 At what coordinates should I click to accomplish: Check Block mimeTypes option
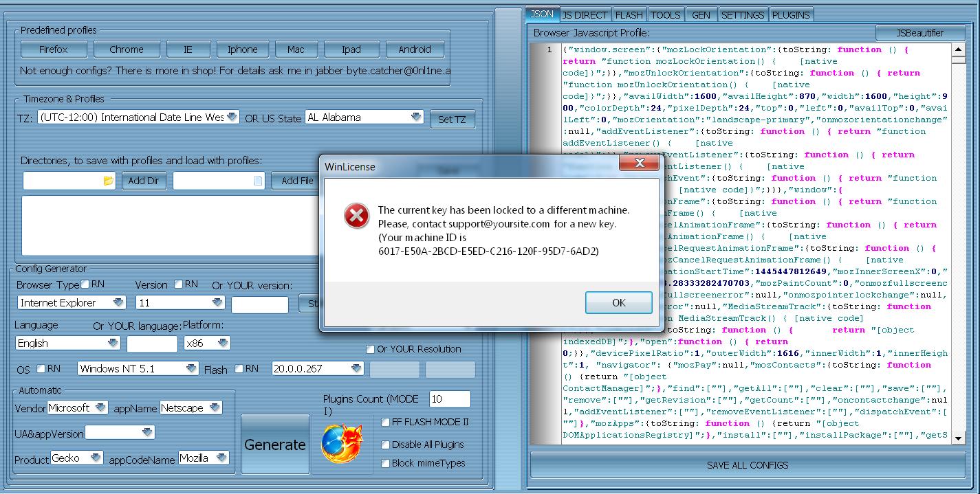[386, 463]
